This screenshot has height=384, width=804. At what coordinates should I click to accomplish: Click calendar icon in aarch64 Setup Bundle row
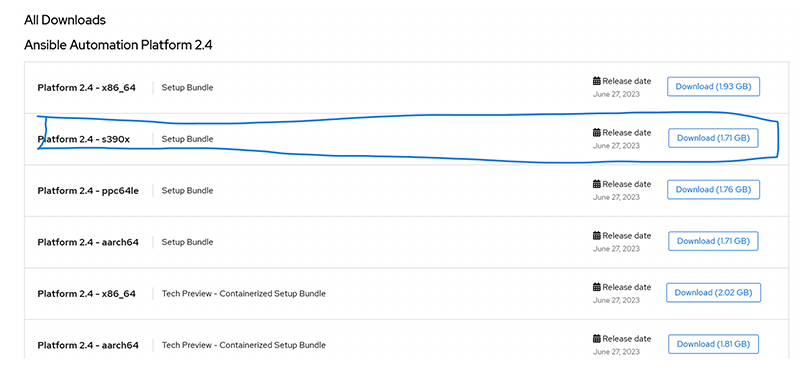(597, 236)
